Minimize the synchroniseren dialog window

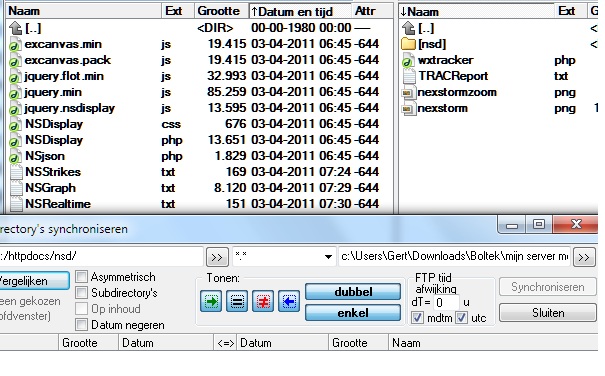point(512,224)
